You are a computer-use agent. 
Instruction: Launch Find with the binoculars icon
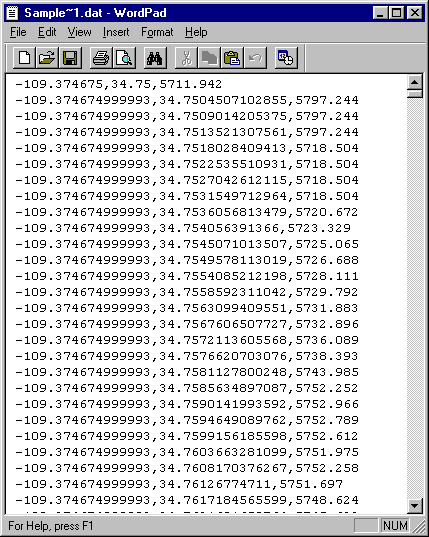coord(155,58)
